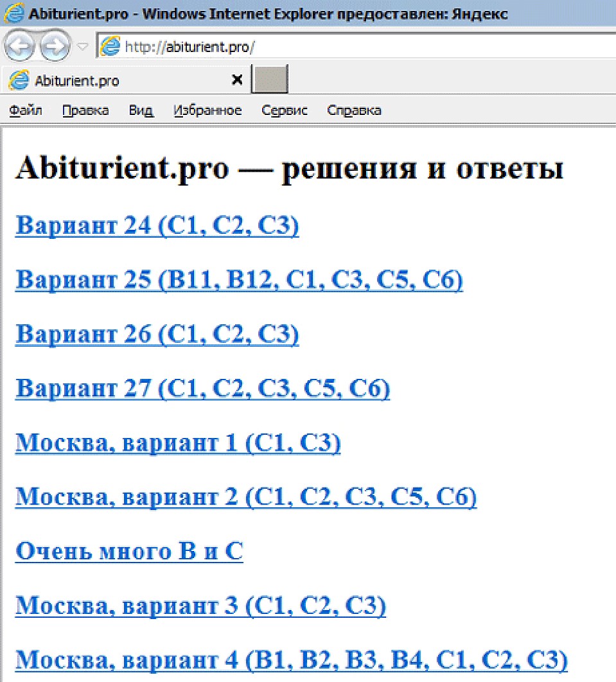Open the Правка menu

[85, 110]
